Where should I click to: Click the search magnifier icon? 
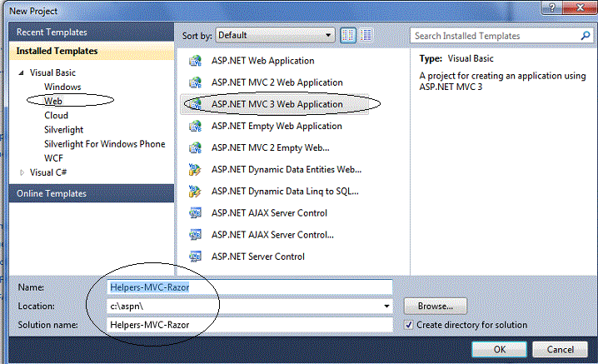(x=586, y=36)
